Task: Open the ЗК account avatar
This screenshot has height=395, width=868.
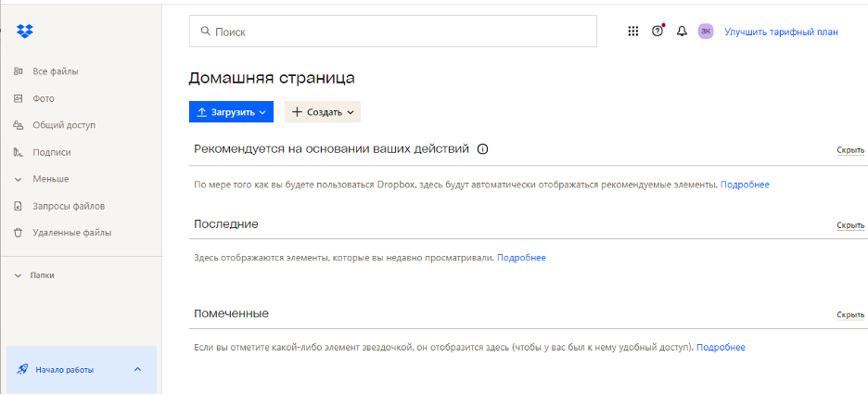Action: pyautogui.click(x=705, y=32)
